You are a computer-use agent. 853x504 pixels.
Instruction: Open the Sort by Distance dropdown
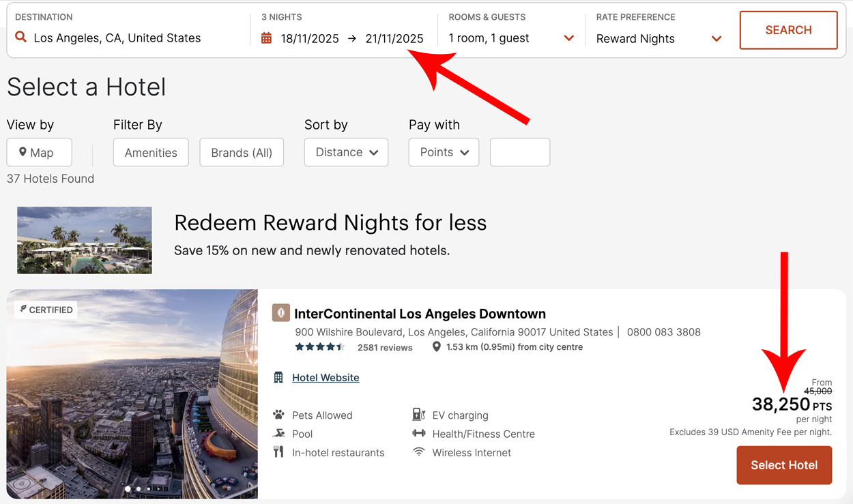click(346, 152)
